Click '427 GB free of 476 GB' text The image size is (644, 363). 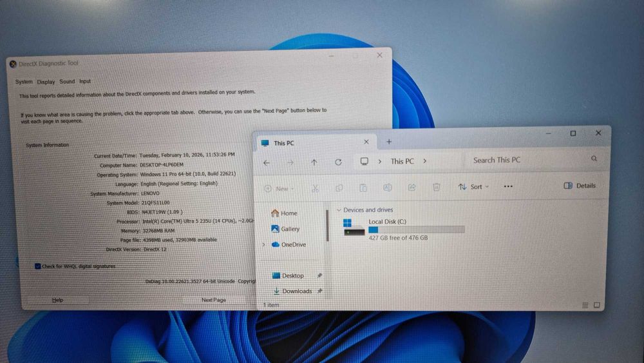point(398,238)
